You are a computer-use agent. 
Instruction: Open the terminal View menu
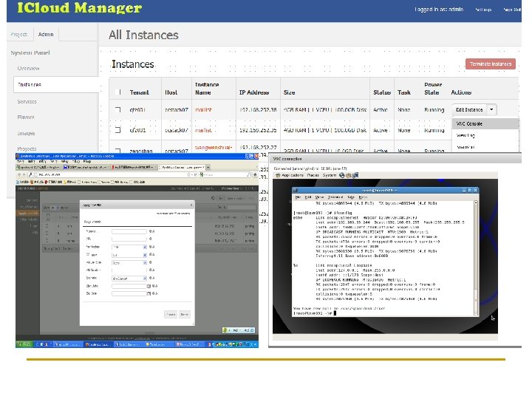(x=319, y=197)
